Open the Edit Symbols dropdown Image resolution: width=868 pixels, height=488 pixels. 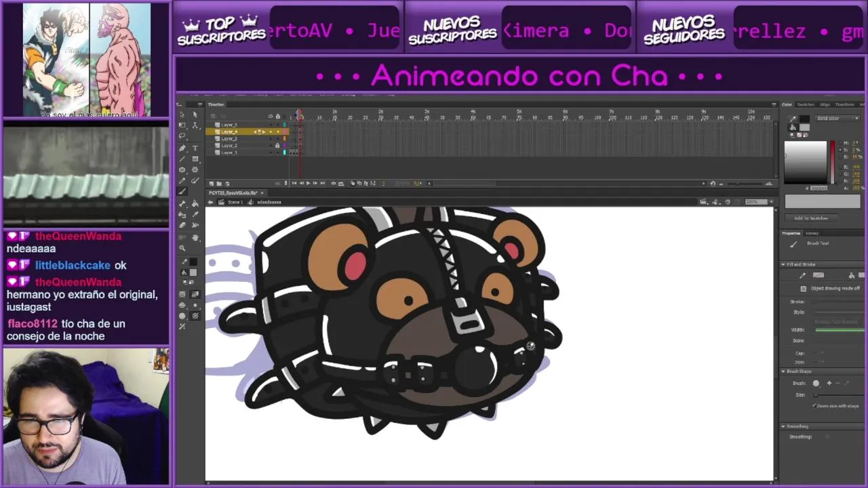716,201
